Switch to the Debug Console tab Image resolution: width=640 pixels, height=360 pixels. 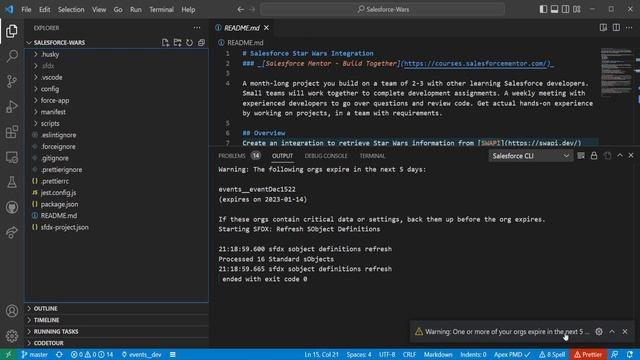point(326,156)
